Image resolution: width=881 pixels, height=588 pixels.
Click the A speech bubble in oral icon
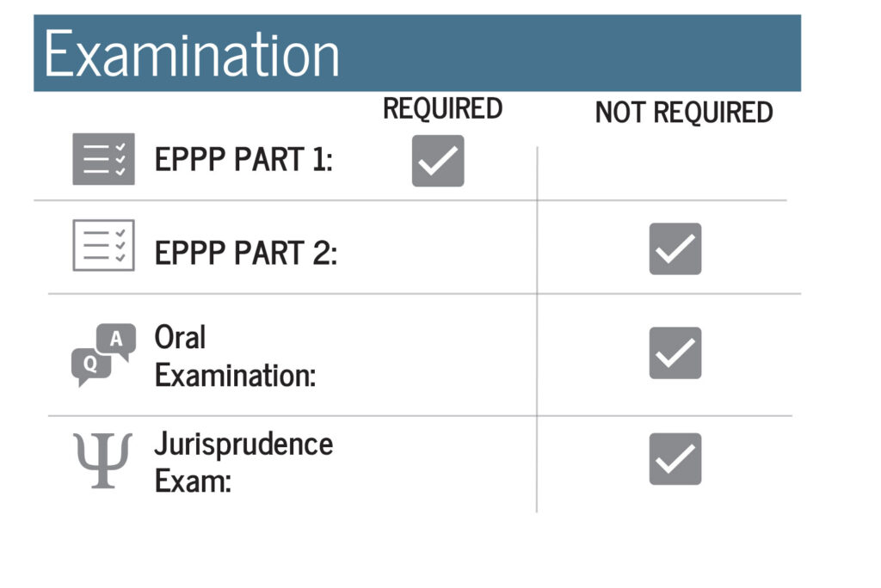116,340
